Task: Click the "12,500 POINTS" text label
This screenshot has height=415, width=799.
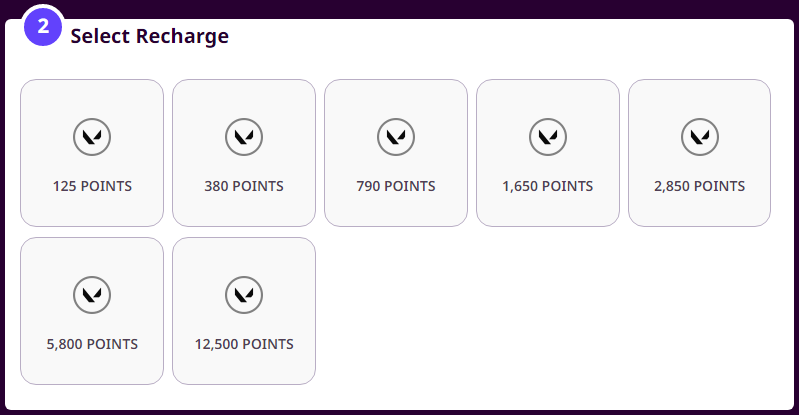Action: pos(244,344)
